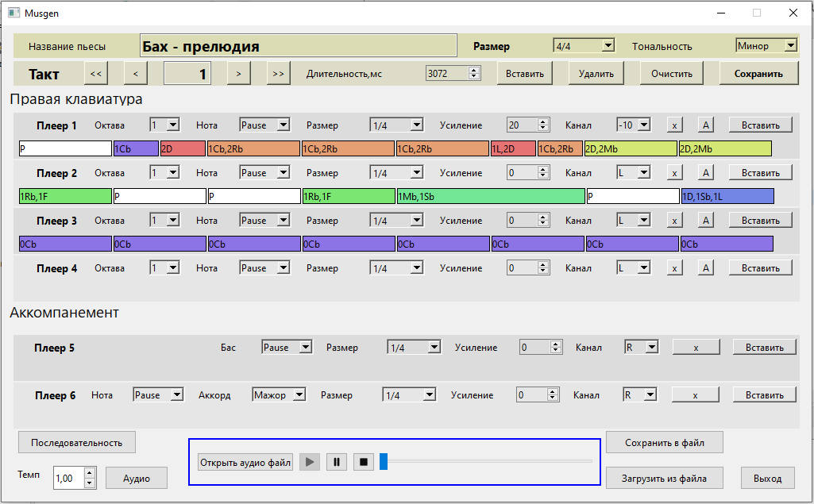
Task: Select the purple 1Cb note block in Плеер 1
Action: (136, 149)
